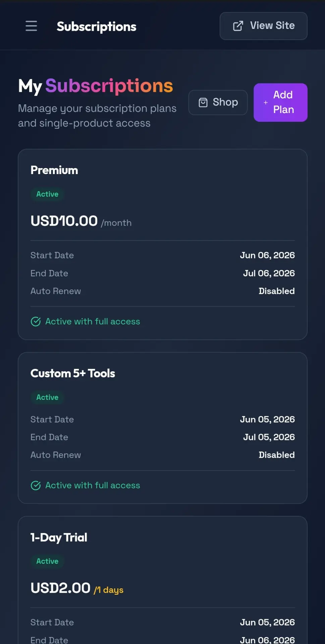Select the 1-Day Trial card title
This screenshot has height=644, width=325.
tap(59, 537)
